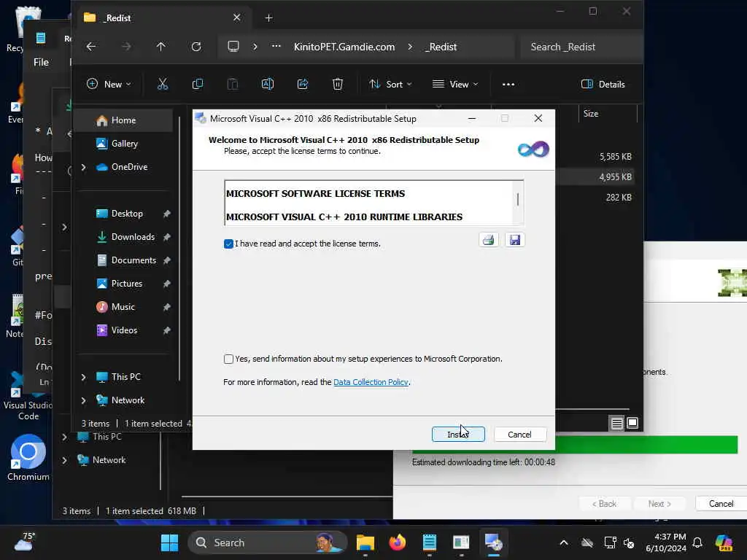
Task: Save the license terms with floppy icon
Action: point(514,240)
